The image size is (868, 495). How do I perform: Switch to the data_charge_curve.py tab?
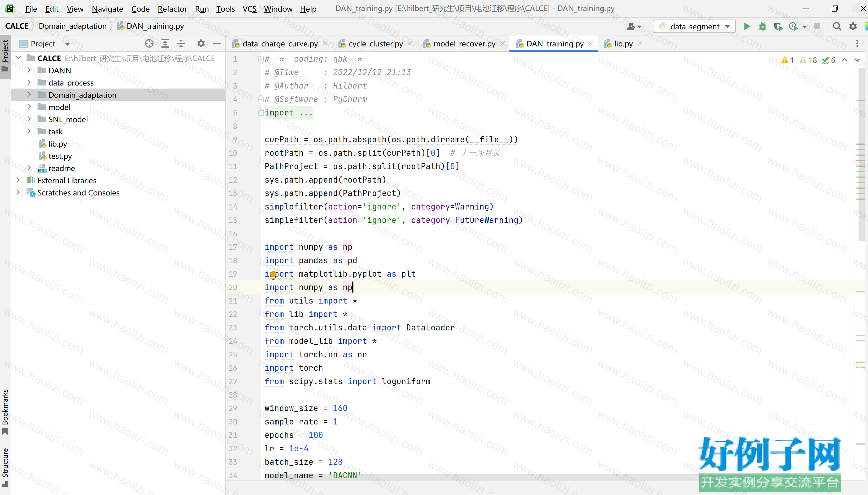tap(280, 44)
